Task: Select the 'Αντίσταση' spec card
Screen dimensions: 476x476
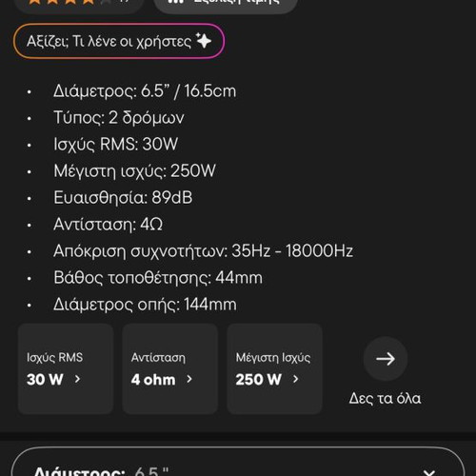Action: point(170,368)
